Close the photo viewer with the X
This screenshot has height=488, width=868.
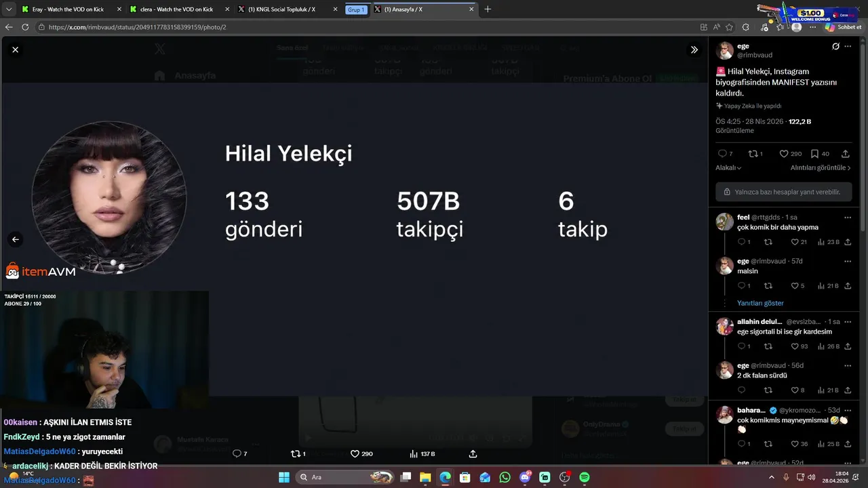coord(15,49)
